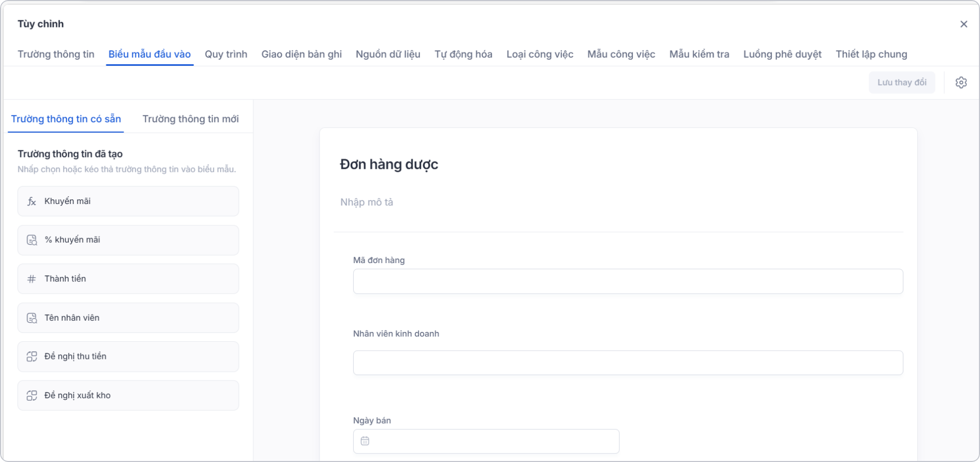Click the calendar icon in Ngày bán field
Image resolution: width=980 pixels, height=462 pixels.
pos(365,441)
